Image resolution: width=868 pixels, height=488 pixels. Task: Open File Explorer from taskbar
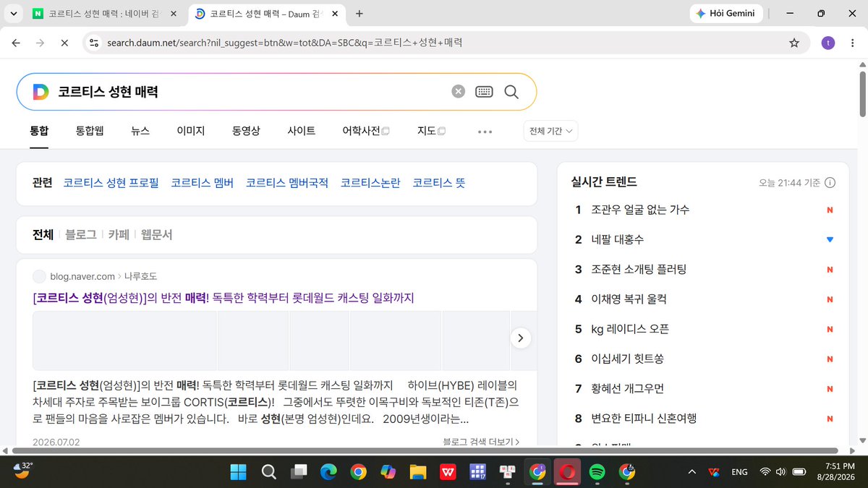point(418,472)
